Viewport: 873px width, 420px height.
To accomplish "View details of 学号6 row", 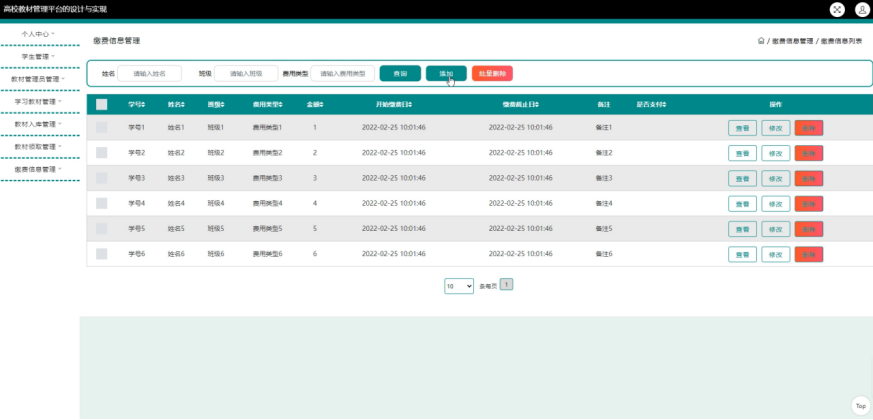I will click(742, 255).
